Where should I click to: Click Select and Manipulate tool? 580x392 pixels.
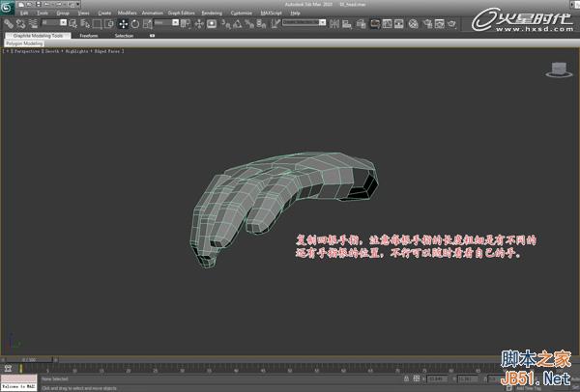coord(199,24)
